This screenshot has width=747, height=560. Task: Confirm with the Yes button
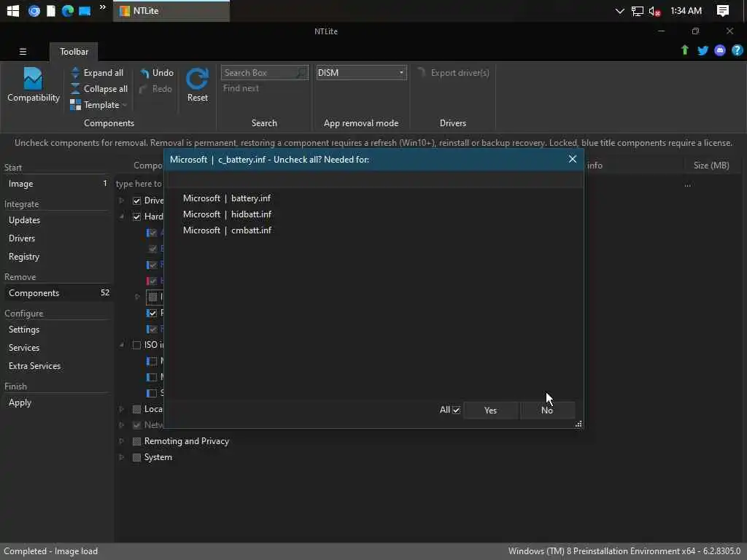tap(490, 410)
